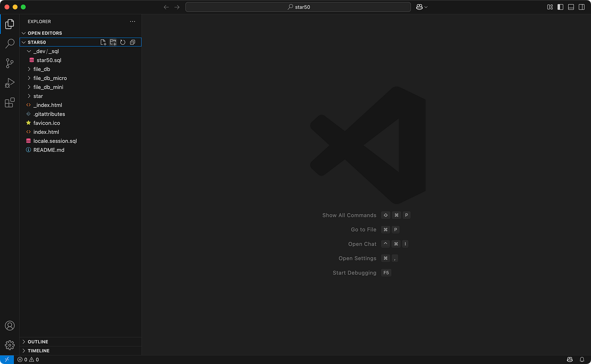This screenshot has width=591, height=364.
Task: Click the Open Chat shortcut hint
Action: click(x=378, y=244)
